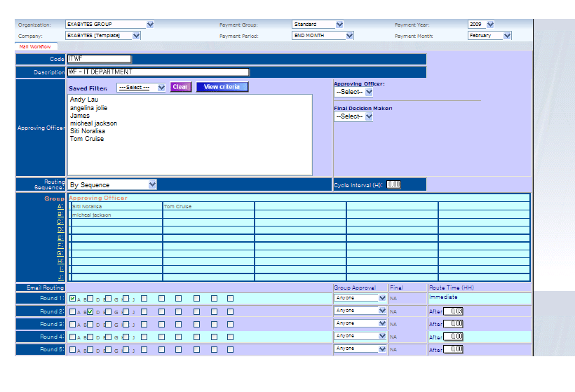Uncheck group A checkbox in Round 1
This screenshot has width=575, height=392.
(73, 299)
